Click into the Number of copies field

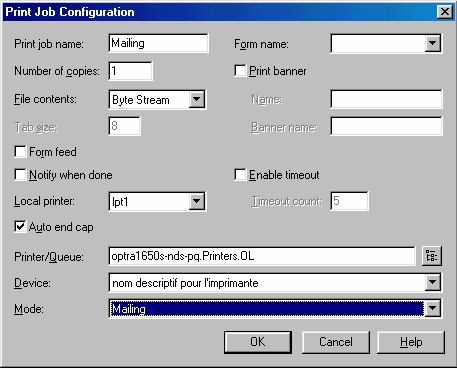click(130, 71)
